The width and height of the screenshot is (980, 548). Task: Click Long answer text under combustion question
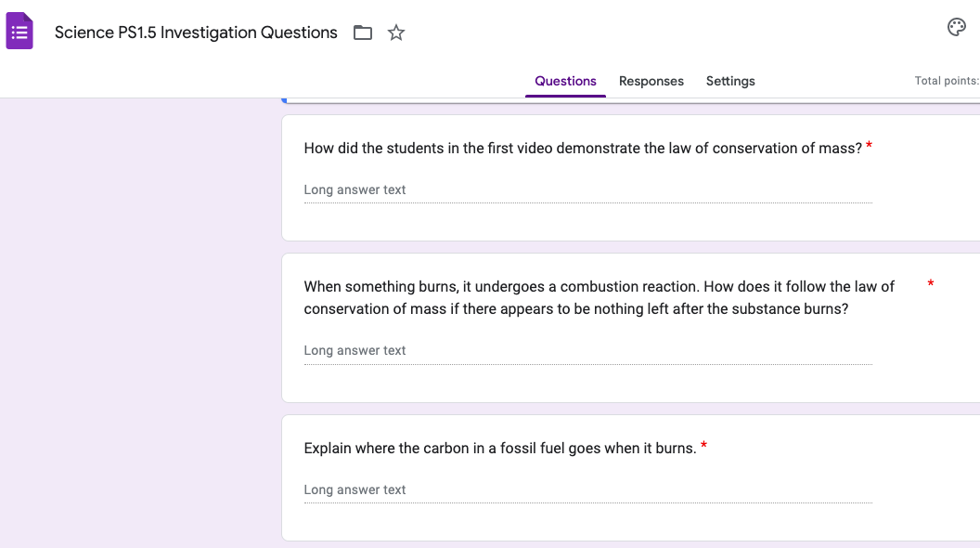(354, 350)
